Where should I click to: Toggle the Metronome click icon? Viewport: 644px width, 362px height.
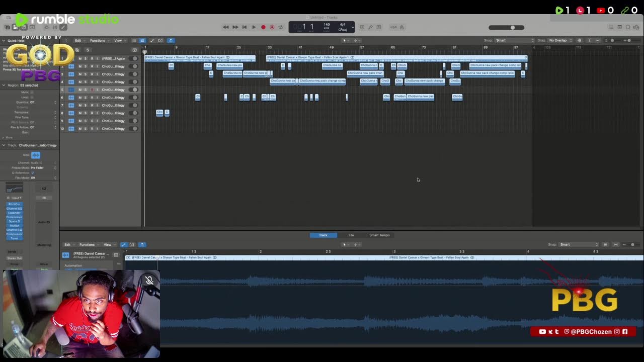tap(402, 27)
